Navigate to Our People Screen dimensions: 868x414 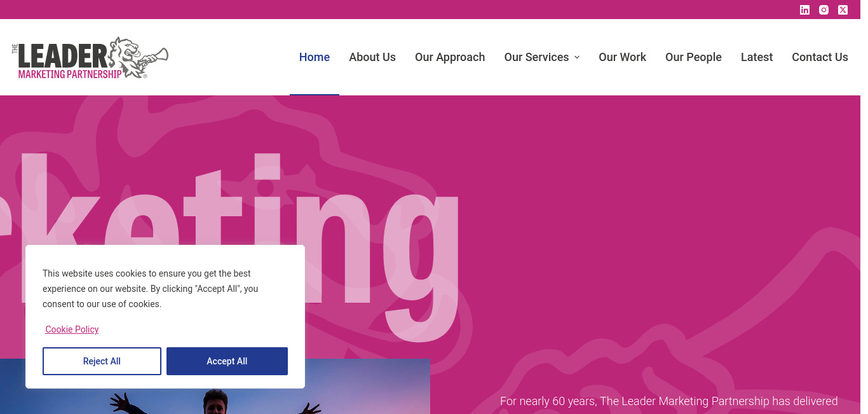[693, 57]
